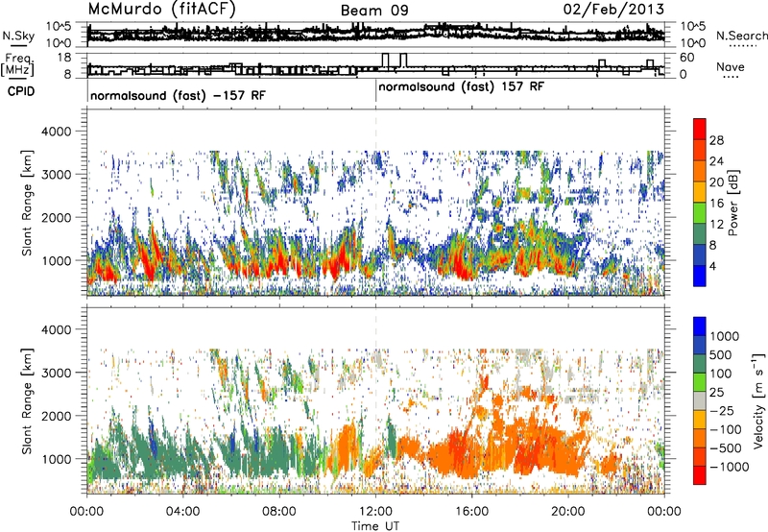Image resolution: width=768 pixels, height=532 pixels.
Task: Click the "25" value on Velocity colorbar
Action: click(716, 393)
